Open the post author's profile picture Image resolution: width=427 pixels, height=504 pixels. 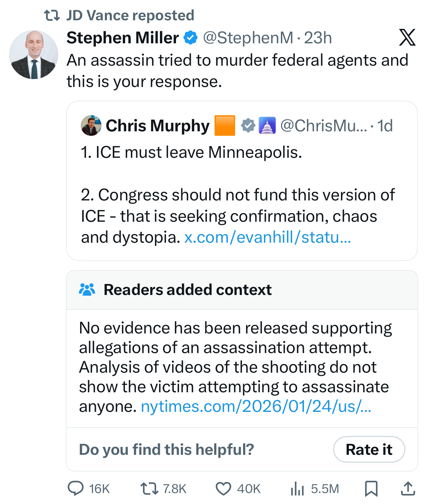[x=34, y=55]
